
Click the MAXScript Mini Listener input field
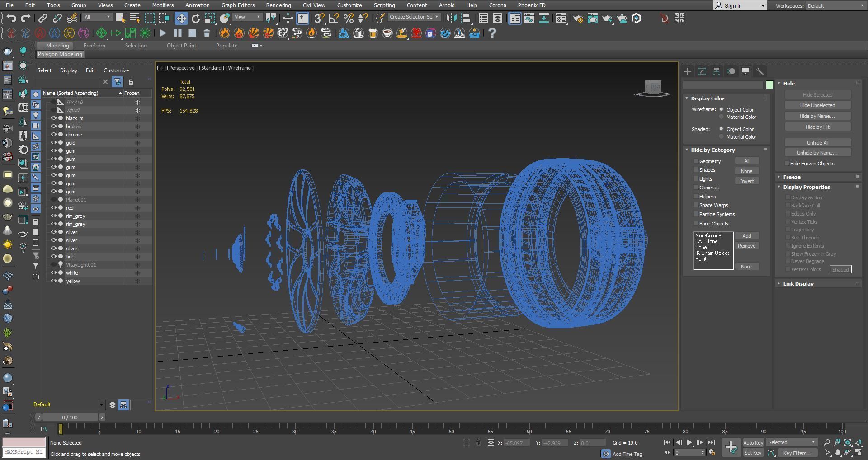(24, 452)
